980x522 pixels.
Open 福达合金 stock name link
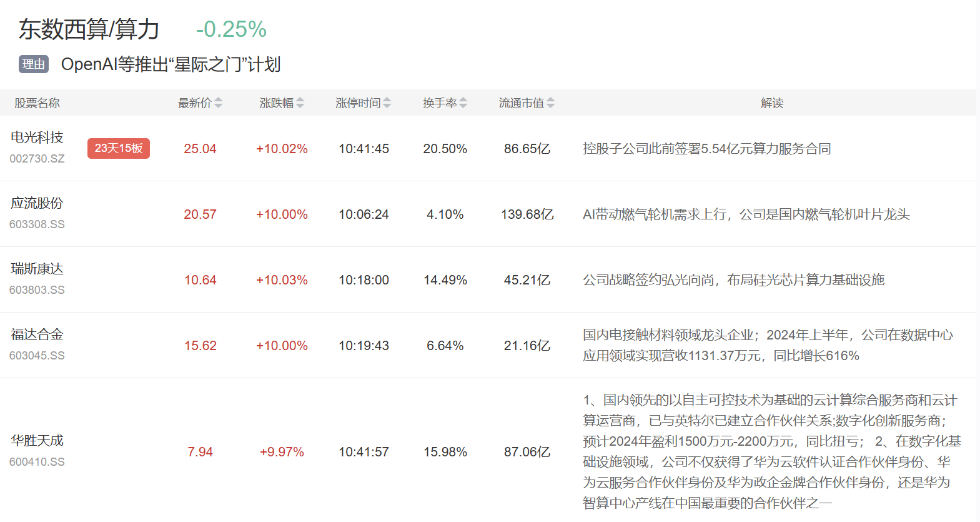point(37,334)
